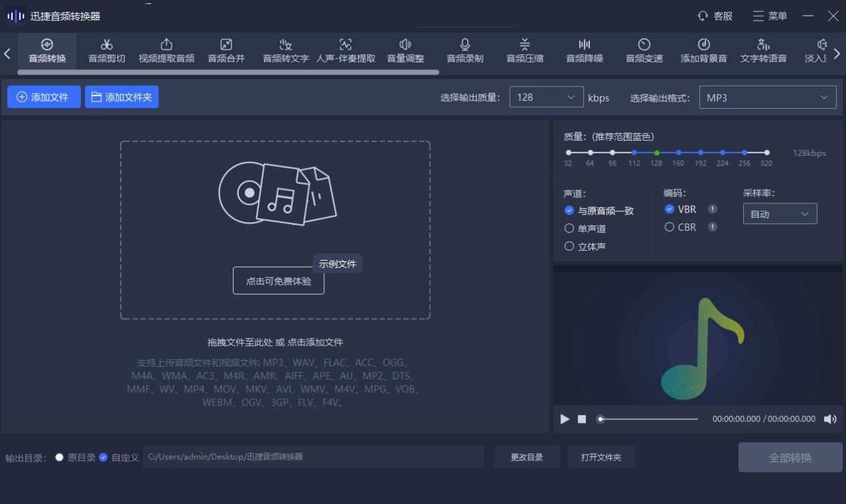Screen dimensions: 846x504
Task: Click the play button in preview player
Action: pos(565,419)
